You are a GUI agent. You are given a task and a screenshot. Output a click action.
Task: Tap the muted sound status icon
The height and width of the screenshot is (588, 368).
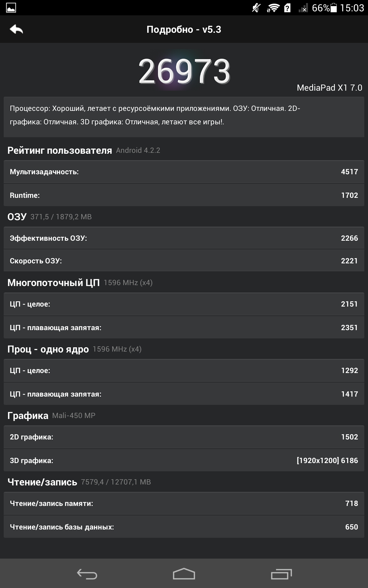pos(256,8)
